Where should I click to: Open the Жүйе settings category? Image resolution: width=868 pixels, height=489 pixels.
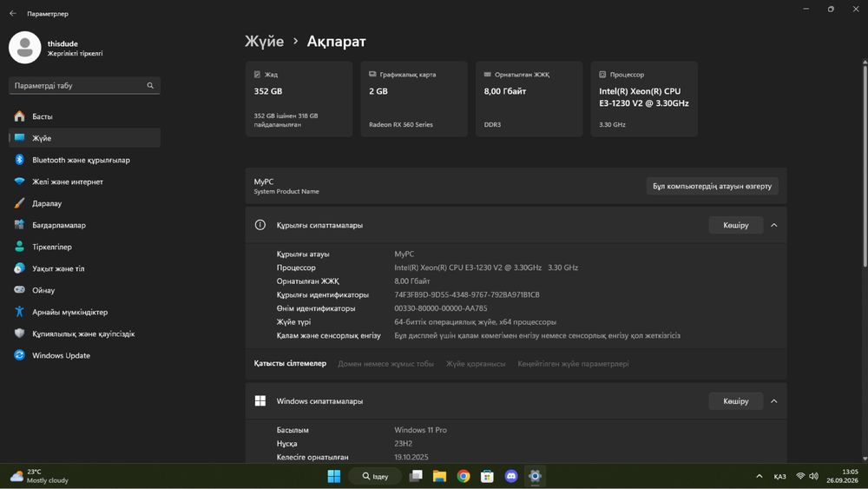(x=84, y=138)
